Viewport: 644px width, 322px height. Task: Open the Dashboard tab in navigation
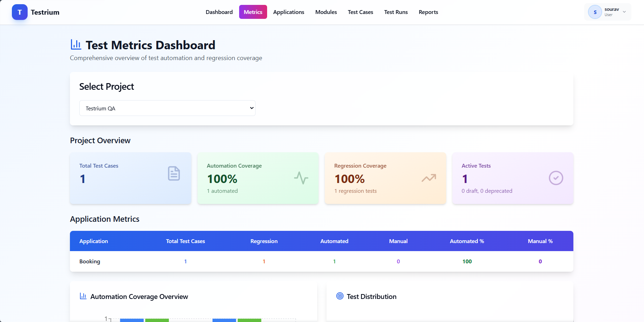[219, 12]
